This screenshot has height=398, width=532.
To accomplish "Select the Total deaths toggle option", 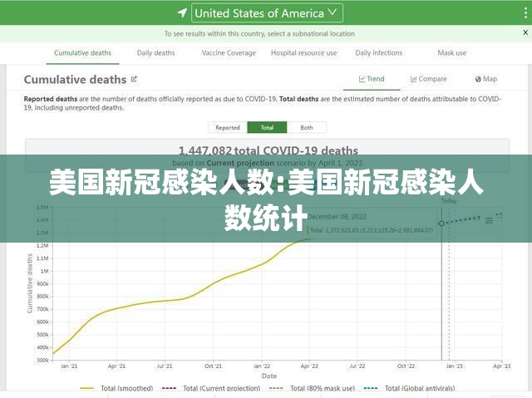I will pos(267,127).
